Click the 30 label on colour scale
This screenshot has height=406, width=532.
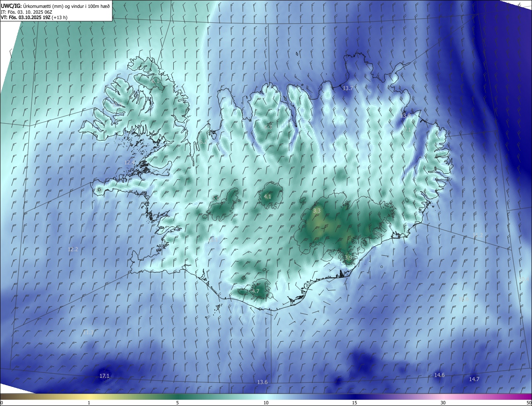(443, 403)
